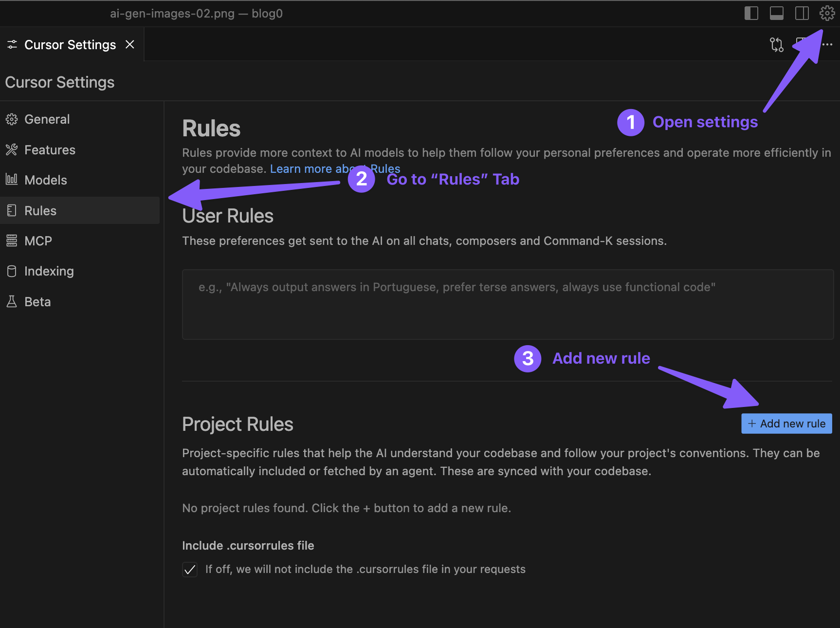Screen dimensions: 840x628
Task: Click the source control compare changes icon
Action: [777, 45]
